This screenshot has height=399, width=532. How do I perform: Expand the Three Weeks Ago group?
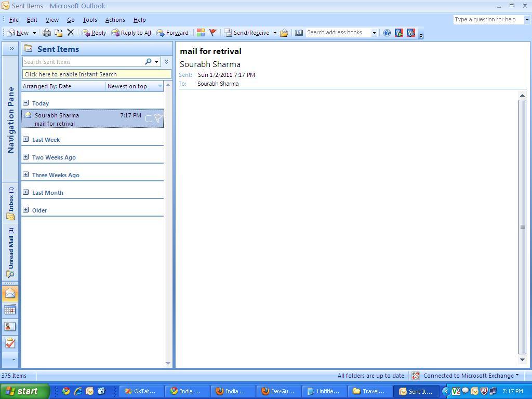pyautogui.click(x=26, y=175)
